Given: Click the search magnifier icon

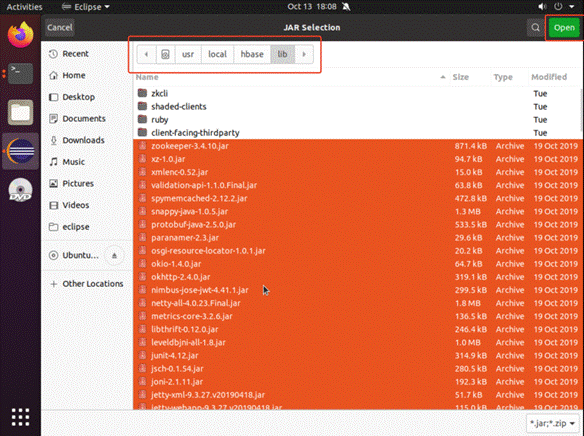Looking at the screenshot, I should click(535, 28).
